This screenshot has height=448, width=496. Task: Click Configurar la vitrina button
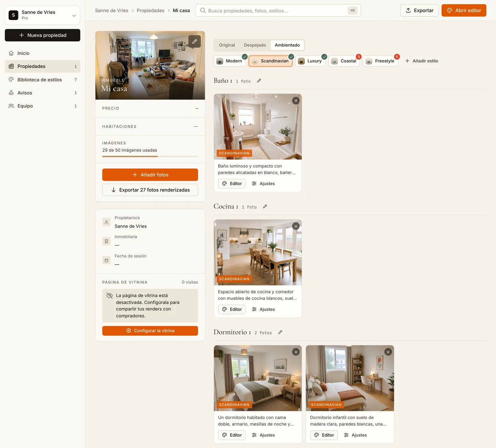pos(150,331)
